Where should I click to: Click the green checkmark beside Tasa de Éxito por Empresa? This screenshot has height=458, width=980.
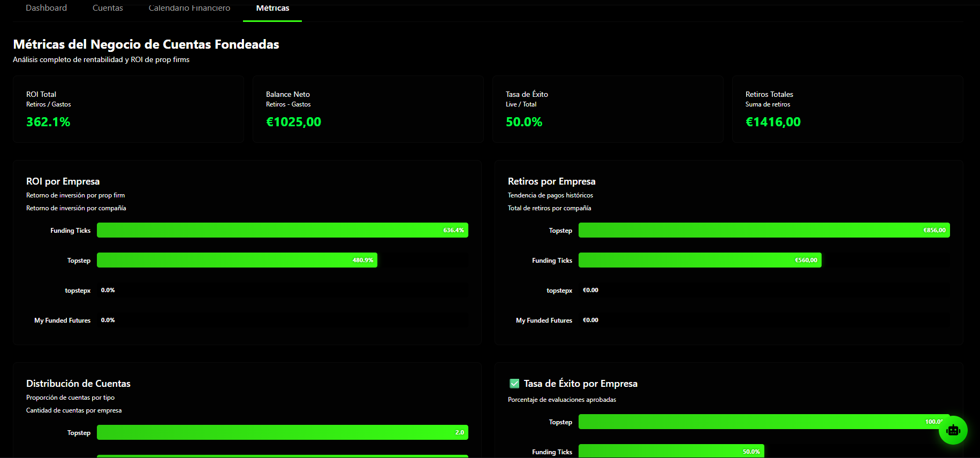514,384
